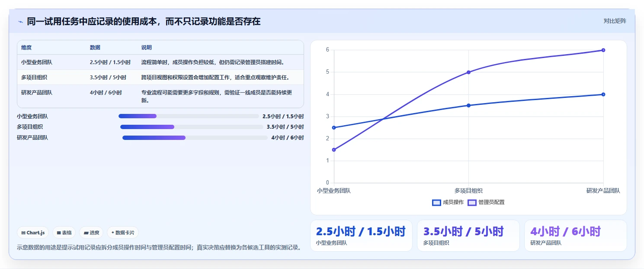
Task: Click the 表格 tag chip
Action: [64, 233]
